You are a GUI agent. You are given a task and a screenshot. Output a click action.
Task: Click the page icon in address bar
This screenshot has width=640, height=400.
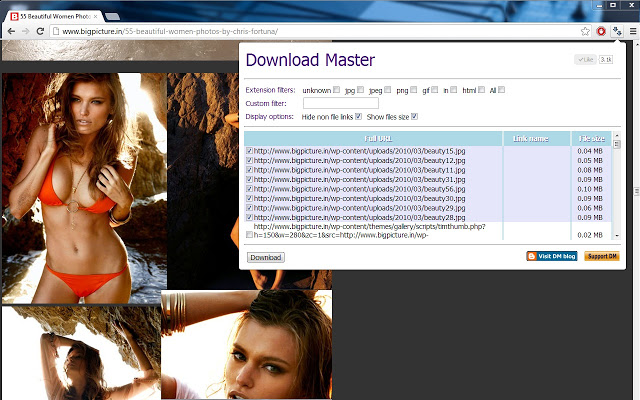pyautogui.click(x=56, y=31)
